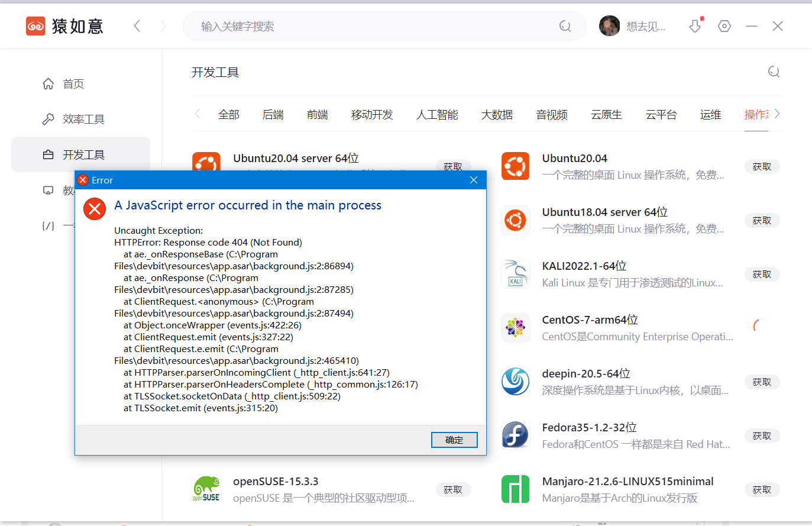Viewport: 812px width, 526px height.
Task: Switch to the 人工智能 tab
Action: pos(437,114)
